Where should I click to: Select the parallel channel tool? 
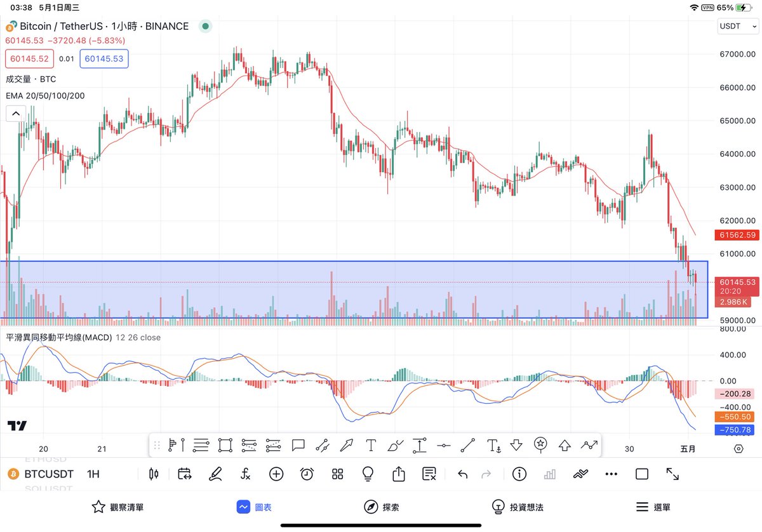[x=323, y=445]
